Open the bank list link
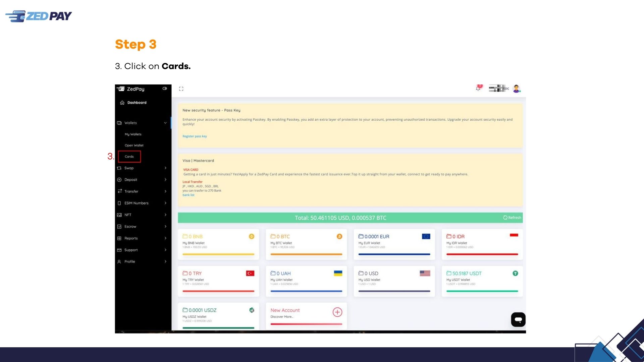Image resolution: width=644 pixels, height=362 pixels. coord(189,195)
